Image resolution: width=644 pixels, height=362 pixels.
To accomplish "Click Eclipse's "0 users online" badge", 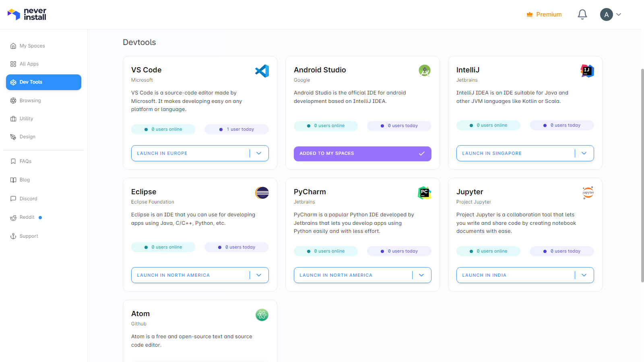I will 163,247.
